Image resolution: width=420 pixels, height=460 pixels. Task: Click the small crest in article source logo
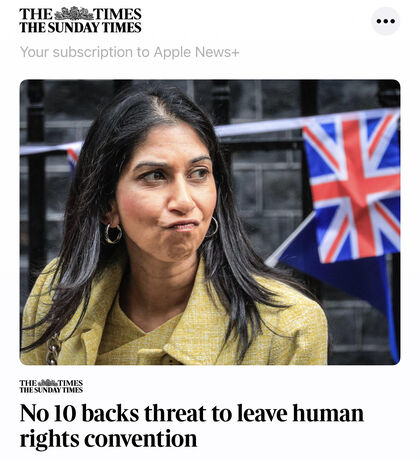[x=48, y=382]
